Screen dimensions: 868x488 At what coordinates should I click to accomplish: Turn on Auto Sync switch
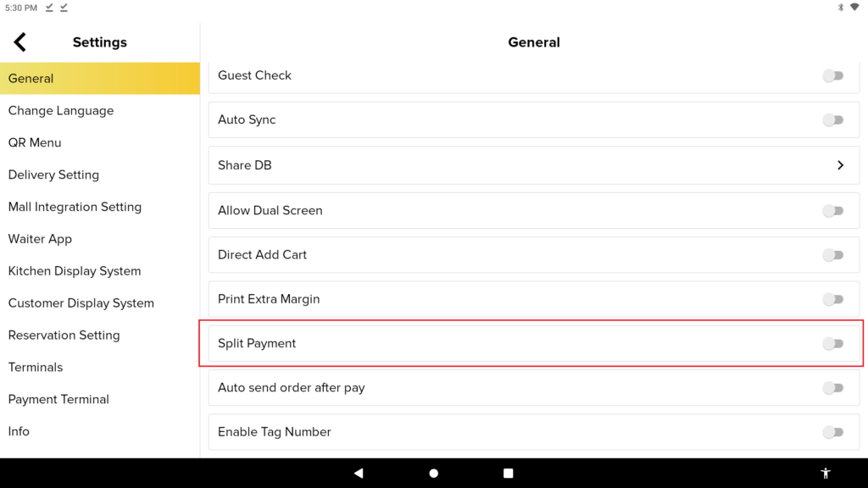(833, 120)
